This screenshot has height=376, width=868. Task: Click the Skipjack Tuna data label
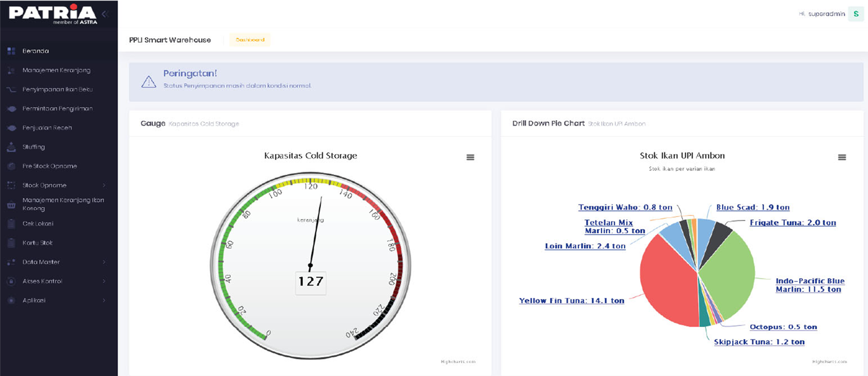759,342
